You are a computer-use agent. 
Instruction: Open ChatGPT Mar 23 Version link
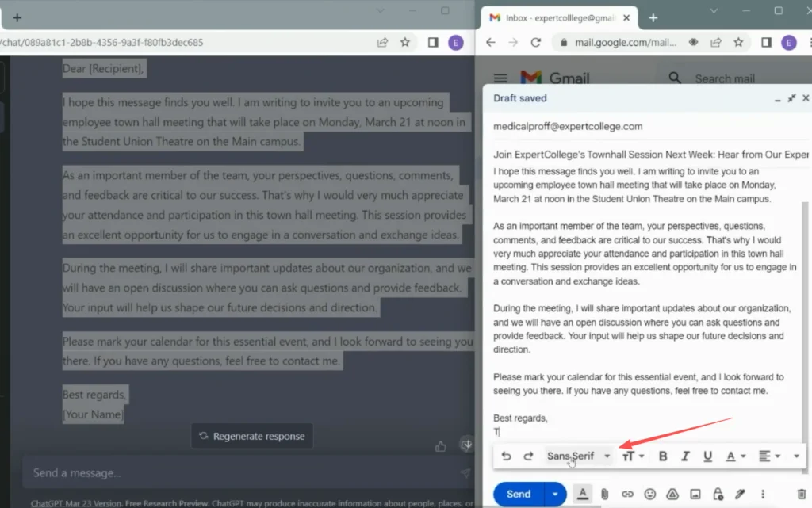click(x=76, y=503)
